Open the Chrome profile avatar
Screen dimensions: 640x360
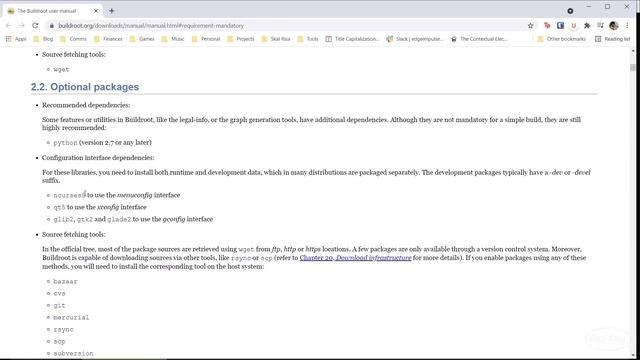(613, 26)
